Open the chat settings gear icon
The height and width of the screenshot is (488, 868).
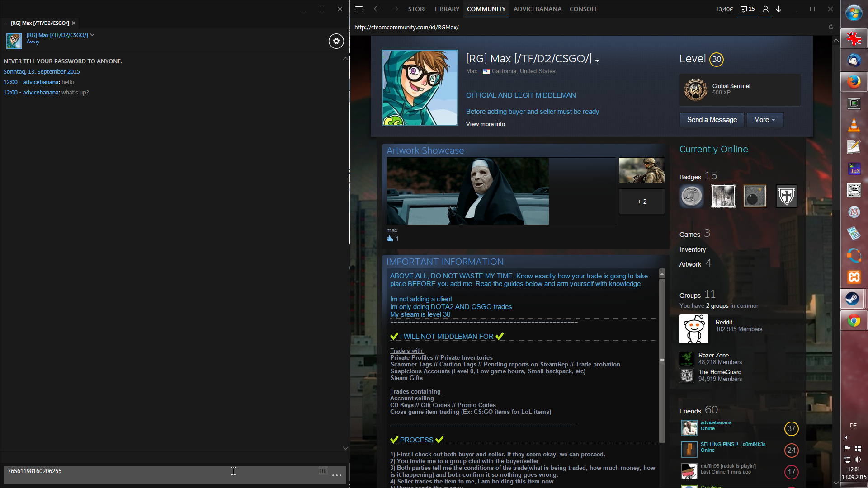pos(336,41)
